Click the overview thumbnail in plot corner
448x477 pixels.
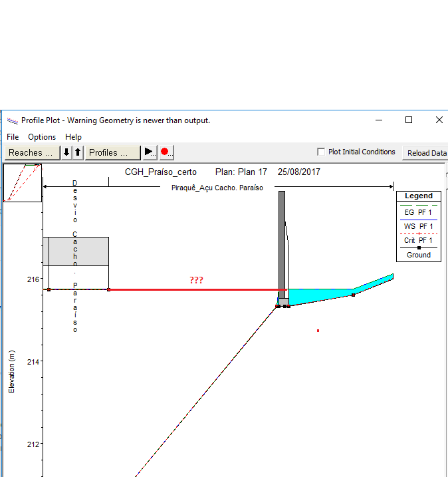[x=23, y=182]
